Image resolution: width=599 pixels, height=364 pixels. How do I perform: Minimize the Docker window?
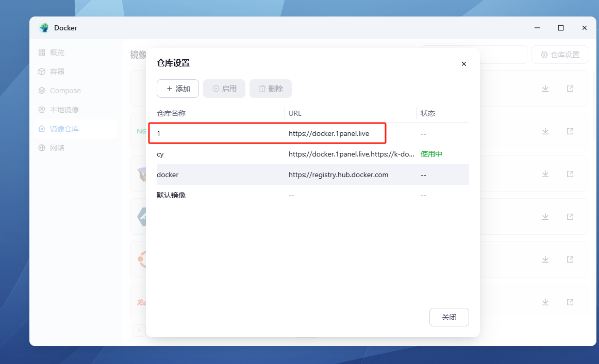(537, 28)
